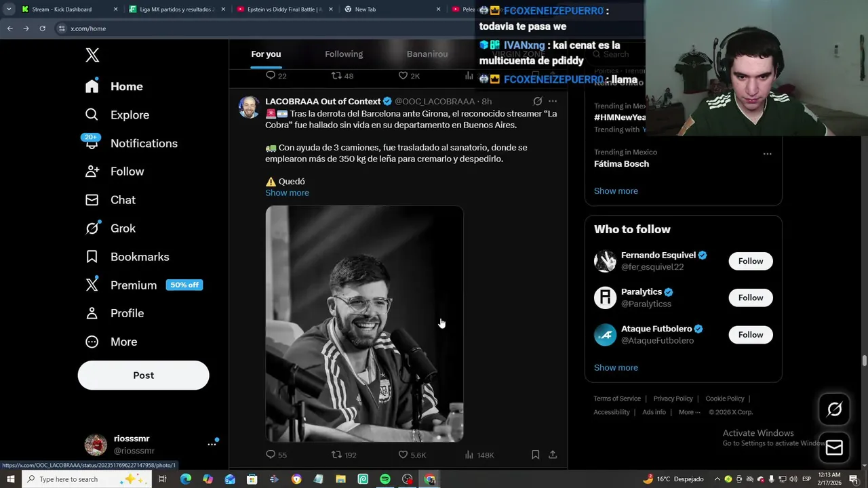Switch to the Following timeline tab

tap(344, 54)
